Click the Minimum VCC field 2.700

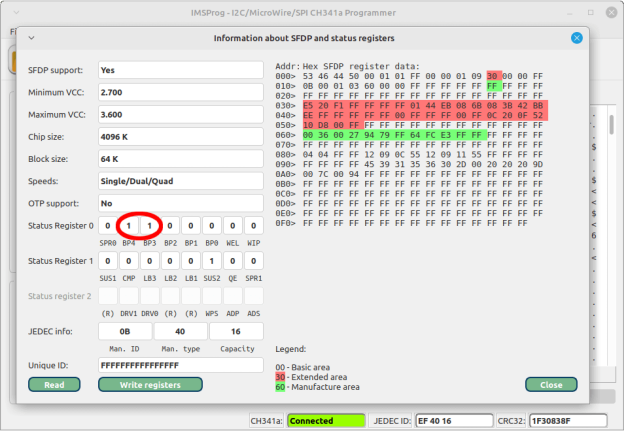(181, 93)
